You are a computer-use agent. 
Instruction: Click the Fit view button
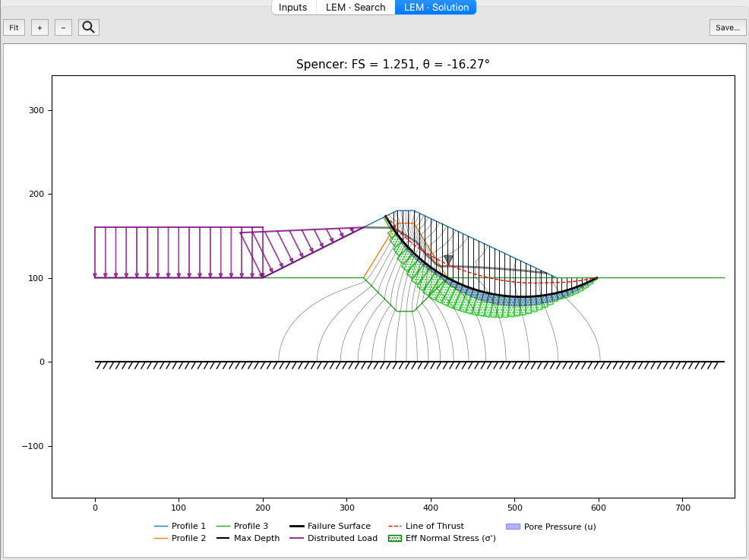[x=14, y=27]
